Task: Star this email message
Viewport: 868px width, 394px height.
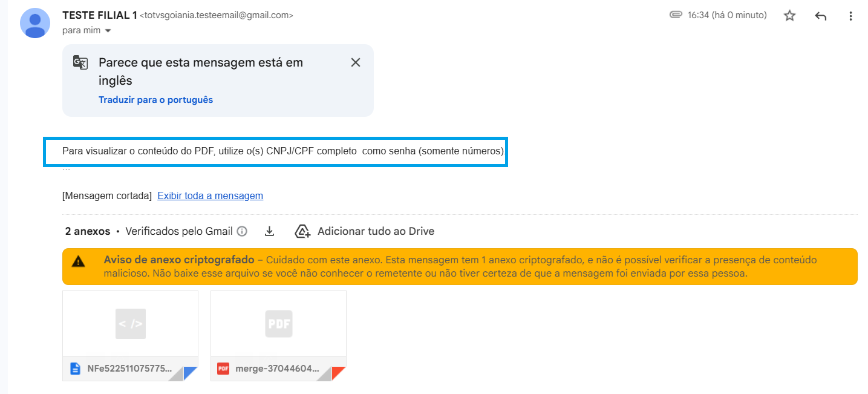Action: (789, 16)
